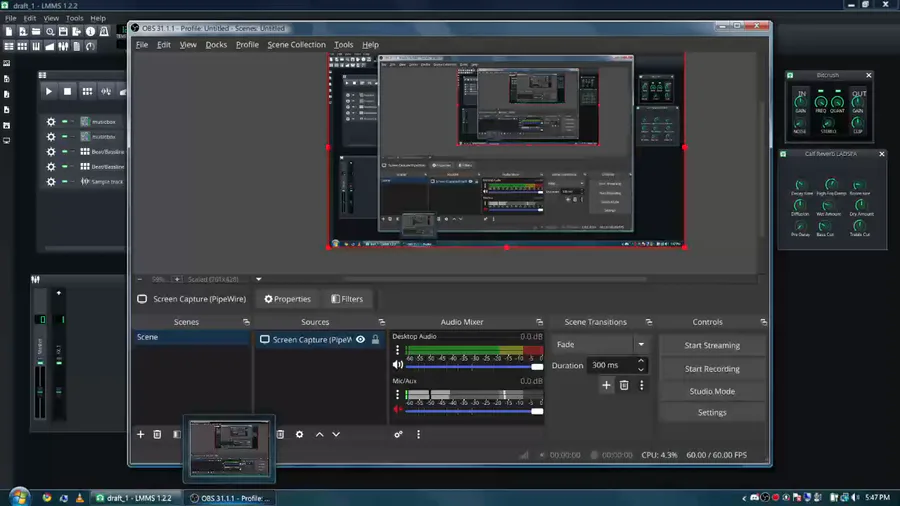Select Screen Capture (PipeWire) in Sources list
Screen dimensions: 900x506
pyautogui.click(x=312, y=340)
